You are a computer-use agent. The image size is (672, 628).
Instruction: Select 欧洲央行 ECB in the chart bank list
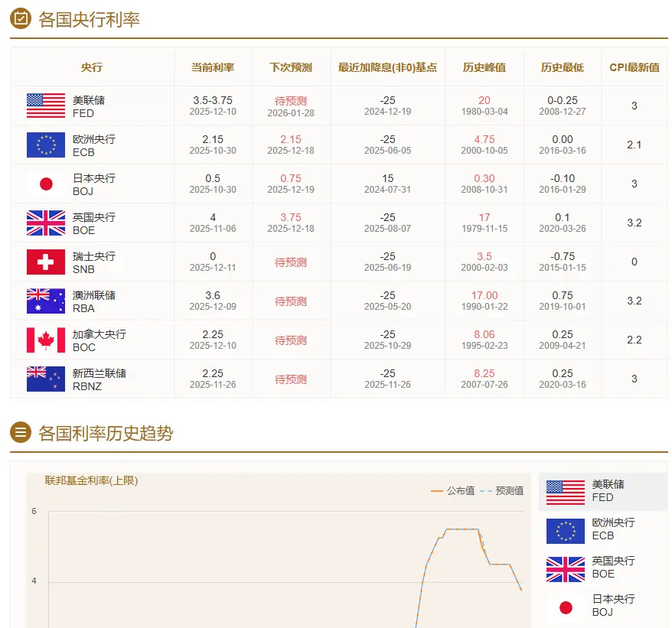click(x=603, y=530)
